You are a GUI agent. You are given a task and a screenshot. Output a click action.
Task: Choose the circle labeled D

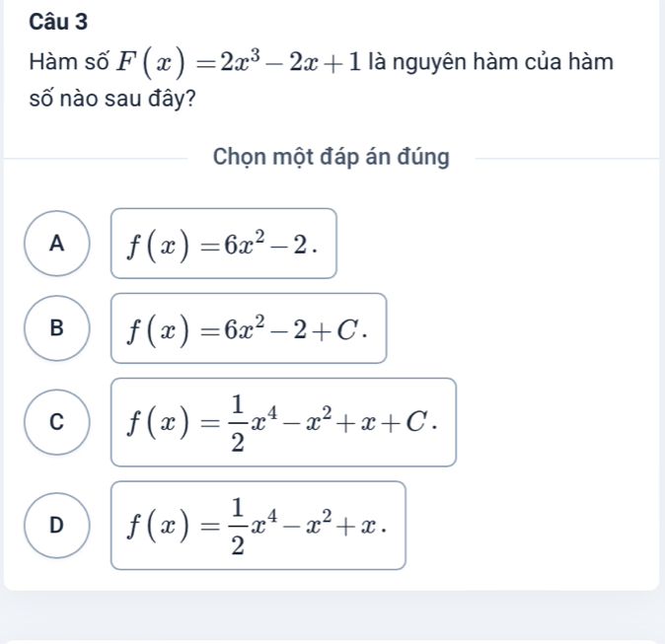click(x=61, y=524)
